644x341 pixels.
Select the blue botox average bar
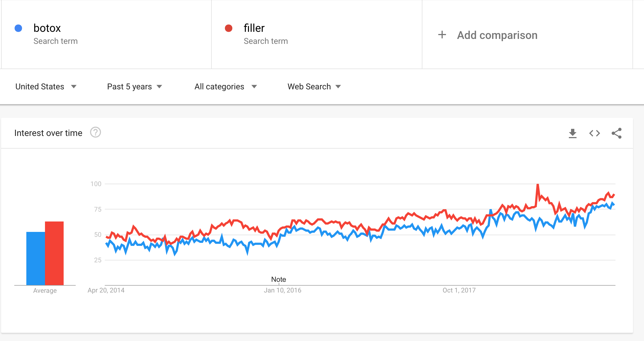coord(36,258)
